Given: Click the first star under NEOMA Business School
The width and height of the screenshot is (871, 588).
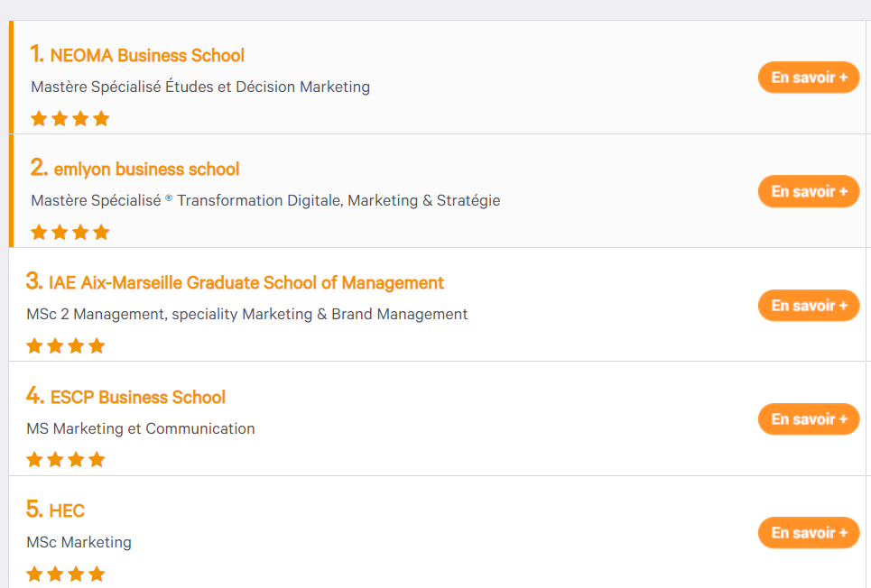Looking at the screenshot, I should click(39, 118).
